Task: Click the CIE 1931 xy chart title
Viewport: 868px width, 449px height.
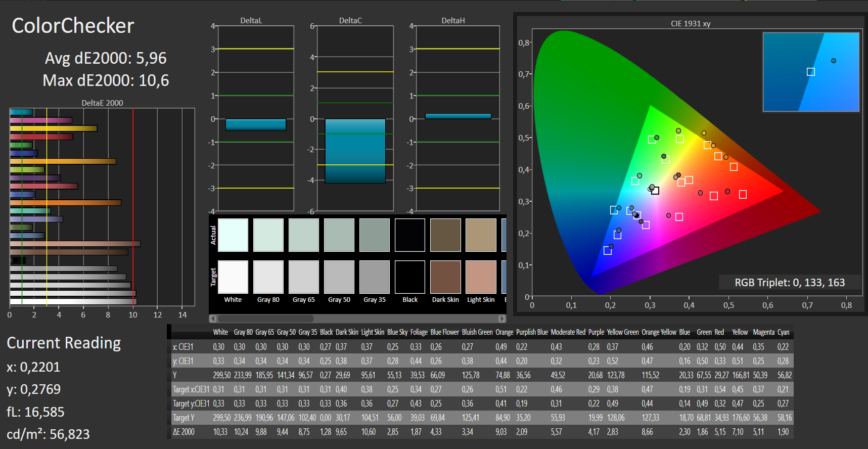Action: click(691, 24)
